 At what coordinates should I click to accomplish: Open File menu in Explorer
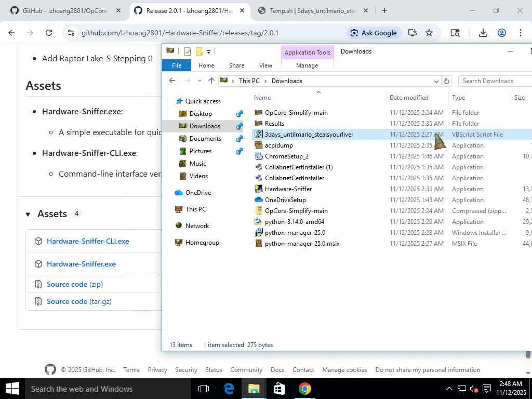(x=177, y=65)
